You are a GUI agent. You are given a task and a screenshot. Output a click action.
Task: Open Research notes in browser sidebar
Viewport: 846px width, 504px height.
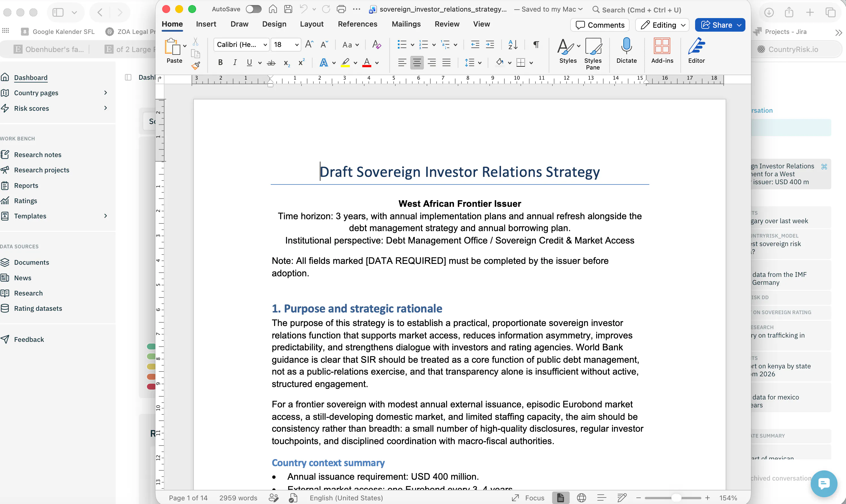click(37, 155)
